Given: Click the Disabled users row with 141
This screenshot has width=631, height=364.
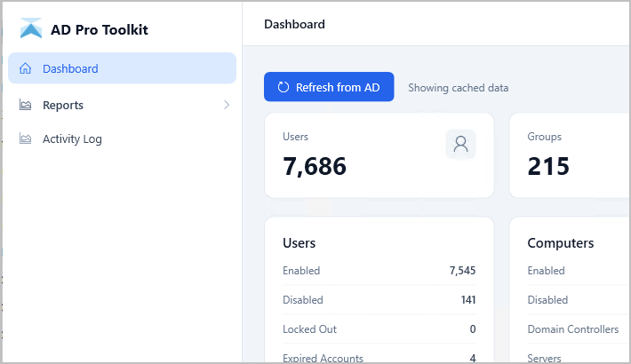Looking at the screenshot, I should [379, 300].
